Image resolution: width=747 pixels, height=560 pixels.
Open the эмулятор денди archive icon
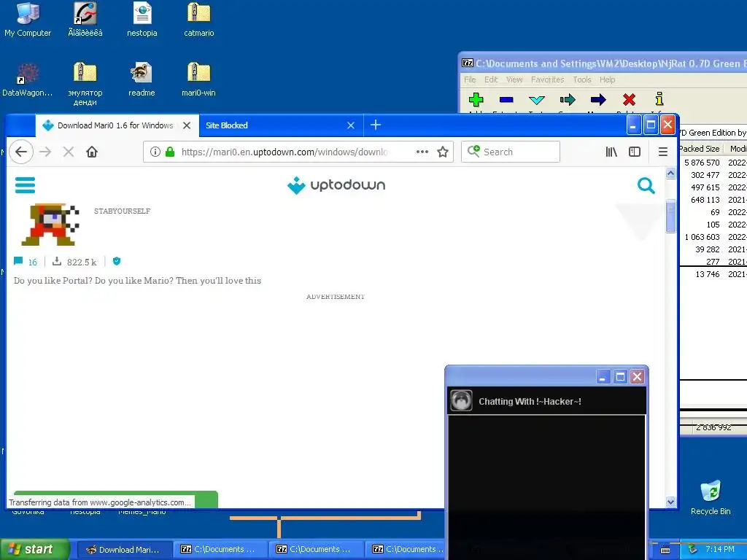[85, 84]
